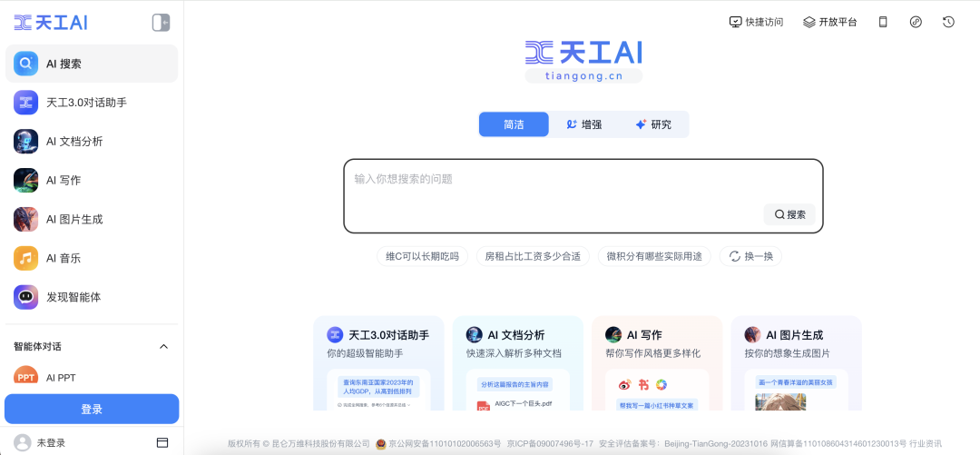The width and height of the screenshot is (980, 455).
Task: Open 天工3.0对话助手 in the sidebar
Action: (x=92, y=102)
